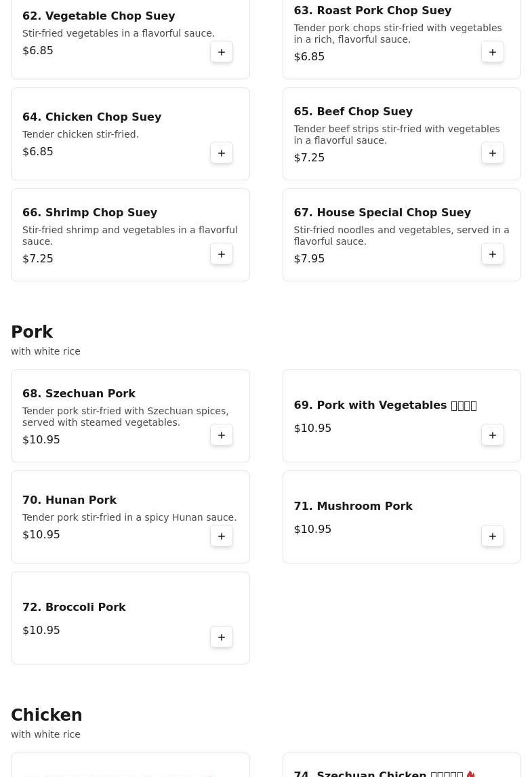The height and width of the screenshot is (777, 532).
Task: Open the Hunan Pork item title
Action: point(69,500)
